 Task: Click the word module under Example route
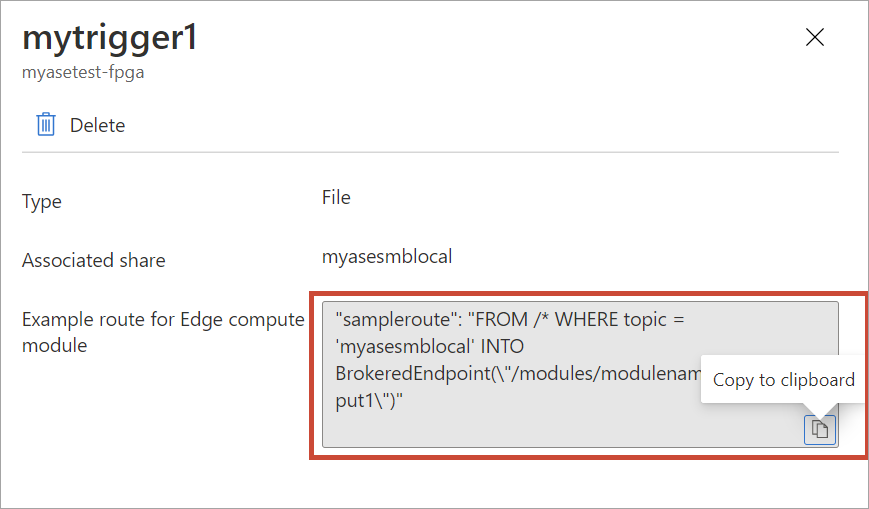point(54,345)
